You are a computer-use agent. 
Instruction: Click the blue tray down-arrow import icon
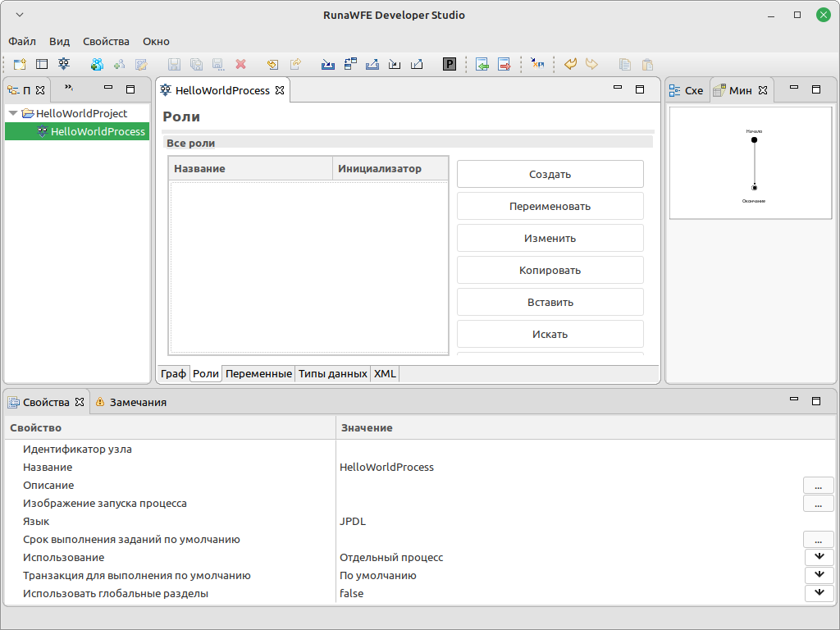click(328, 64)
